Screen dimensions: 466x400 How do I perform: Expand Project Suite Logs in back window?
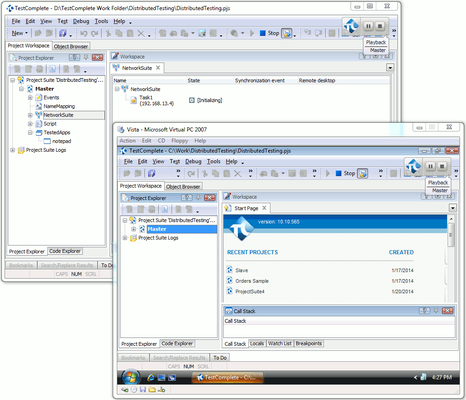(x=13, y=150)
